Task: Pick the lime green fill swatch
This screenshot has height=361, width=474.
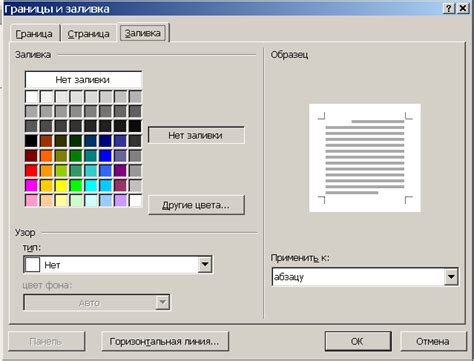Action: pos(61,171)
